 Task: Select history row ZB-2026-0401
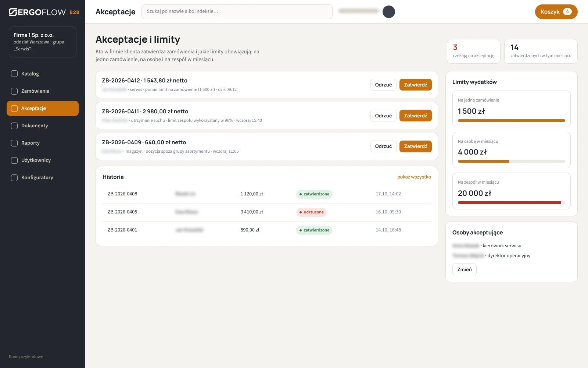[x=267, y=230]
